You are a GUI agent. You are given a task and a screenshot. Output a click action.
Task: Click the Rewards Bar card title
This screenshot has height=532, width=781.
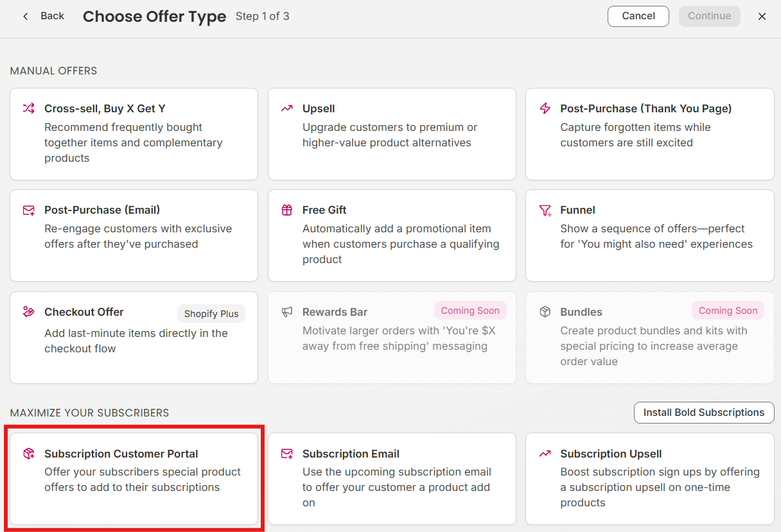coord(335,312)
